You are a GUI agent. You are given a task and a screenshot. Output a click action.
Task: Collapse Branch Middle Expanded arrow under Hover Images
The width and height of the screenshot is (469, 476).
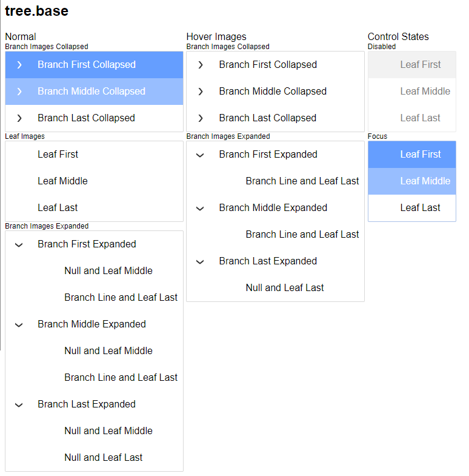click(200, 209)
